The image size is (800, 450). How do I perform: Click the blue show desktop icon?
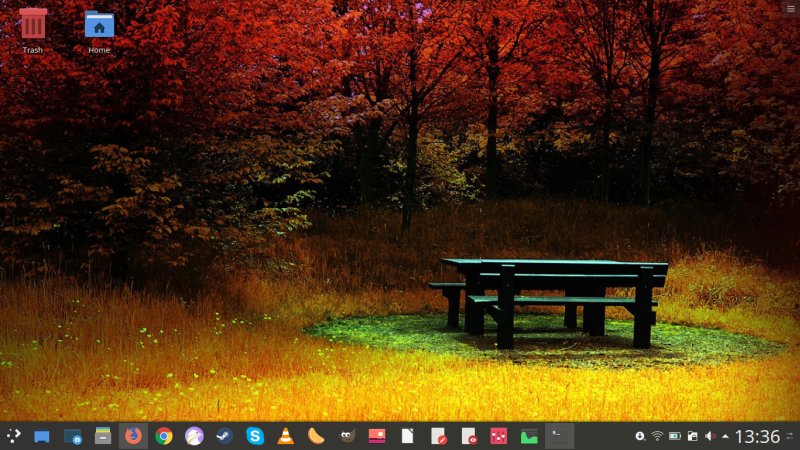point(42,436)
